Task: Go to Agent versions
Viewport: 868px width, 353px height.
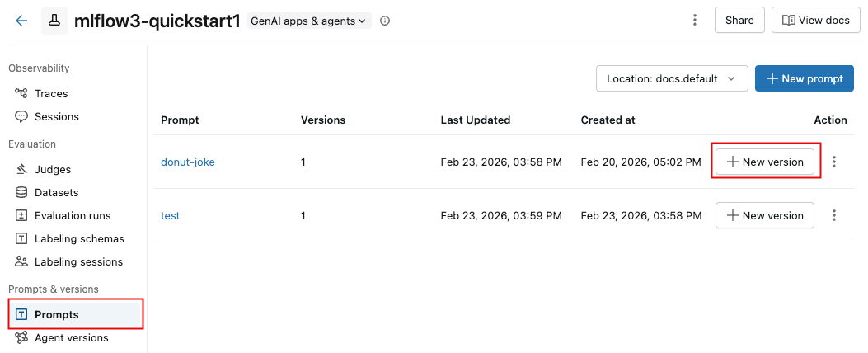Action: (71, 337)
